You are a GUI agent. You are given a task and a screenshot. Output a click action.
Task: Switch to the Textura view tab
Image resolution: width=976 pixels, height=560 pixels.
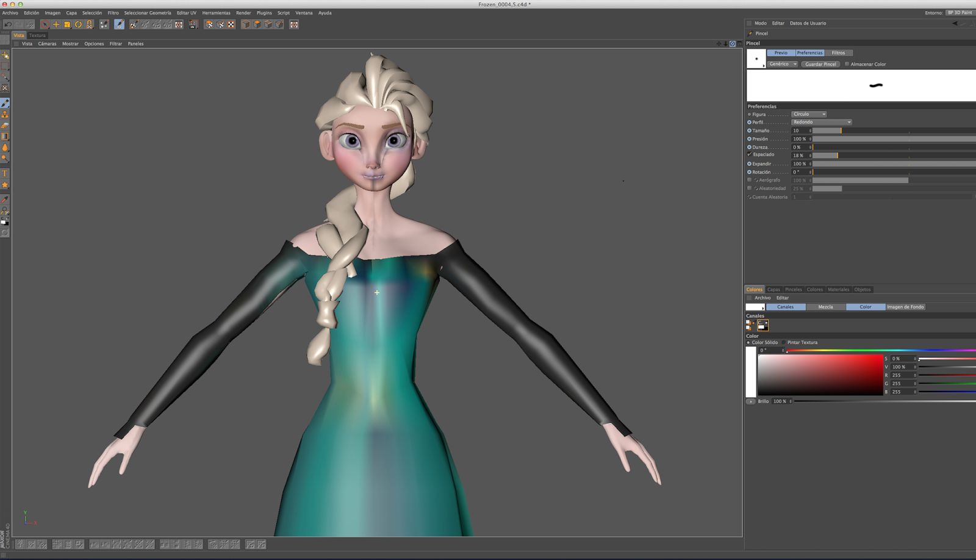(x=37, y=35)
